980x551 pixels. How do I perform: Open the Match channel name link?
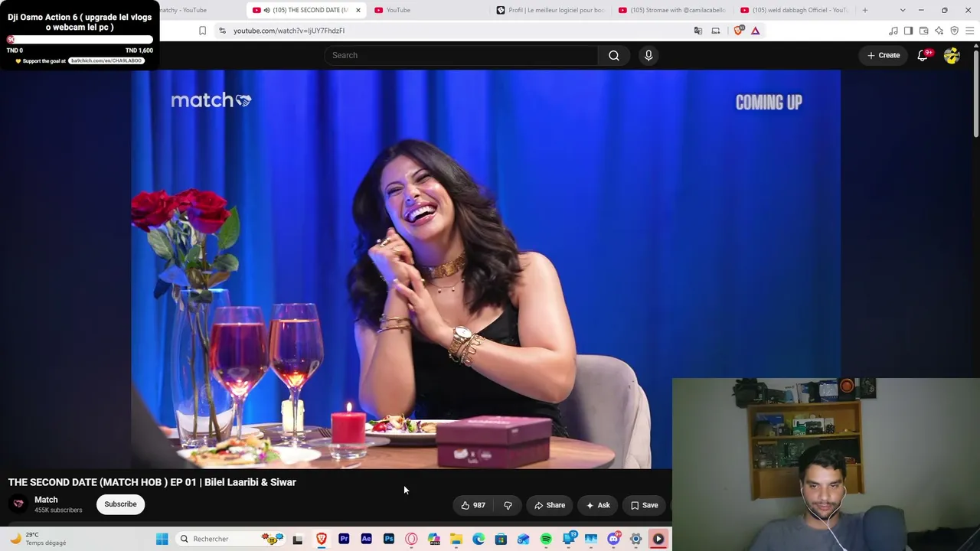[46, 500]
